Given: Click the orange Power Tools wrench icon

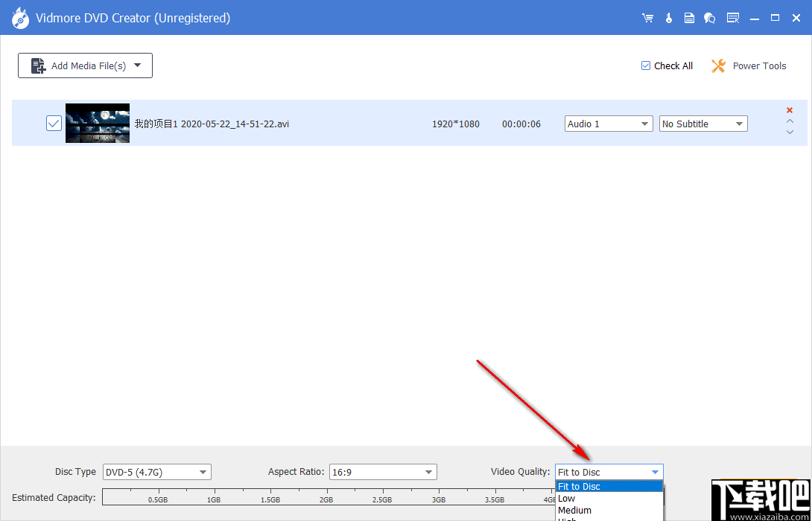Looking at the screenshot, I should tap(717, 65).
